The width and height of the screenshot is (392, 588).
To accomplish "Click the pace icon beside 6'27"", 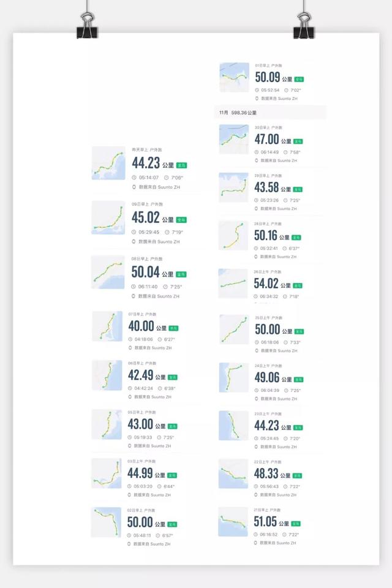I will [160, 339].
